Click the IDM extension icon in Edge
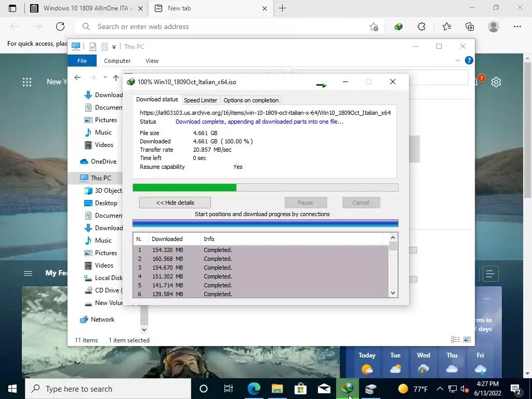The height and width of the screenshot is (399, 532). point(398,26)
